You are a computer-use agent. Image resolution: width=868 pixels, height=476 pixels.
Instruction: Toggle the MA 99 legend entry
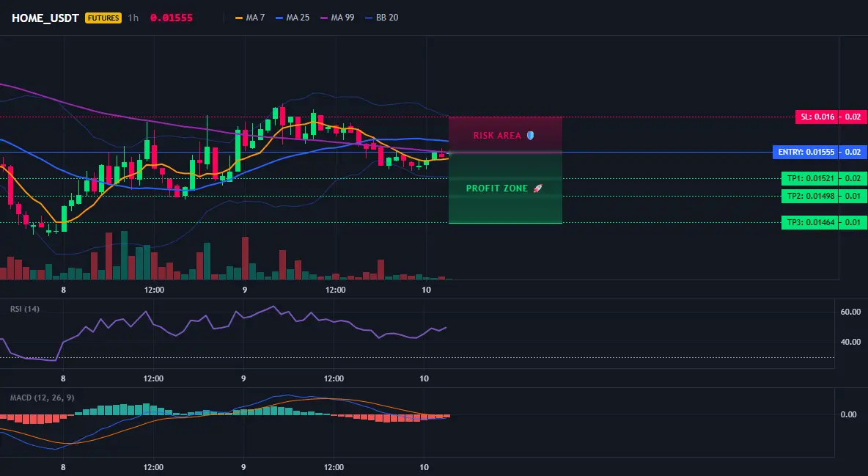point(338,18)
